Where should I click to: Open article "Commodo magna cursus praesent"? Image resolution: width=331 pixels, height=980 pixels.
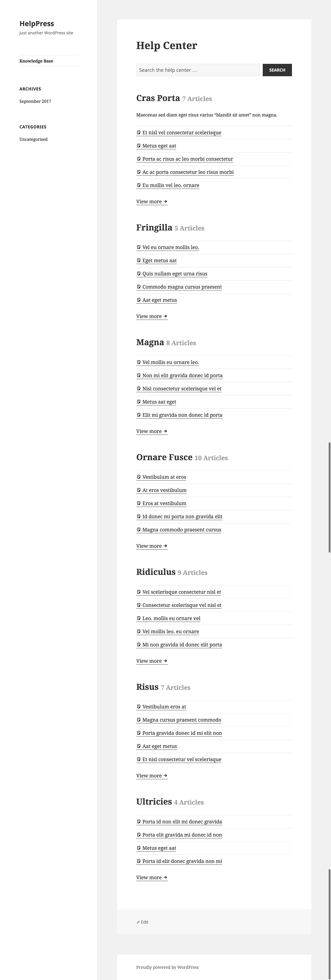pyautogui.click(x=182, y=287)
